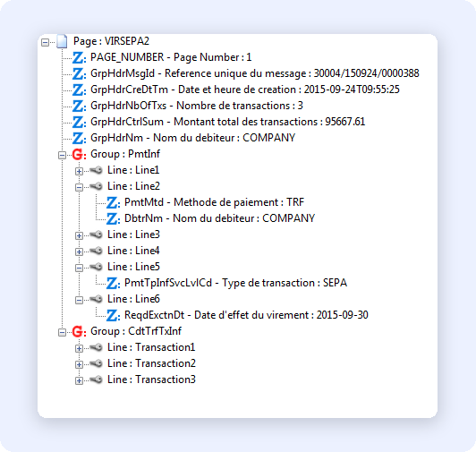This screenshot has width=476, height=452.
Task: Expand Line : Line3 node
Action: tap(79, 235)
